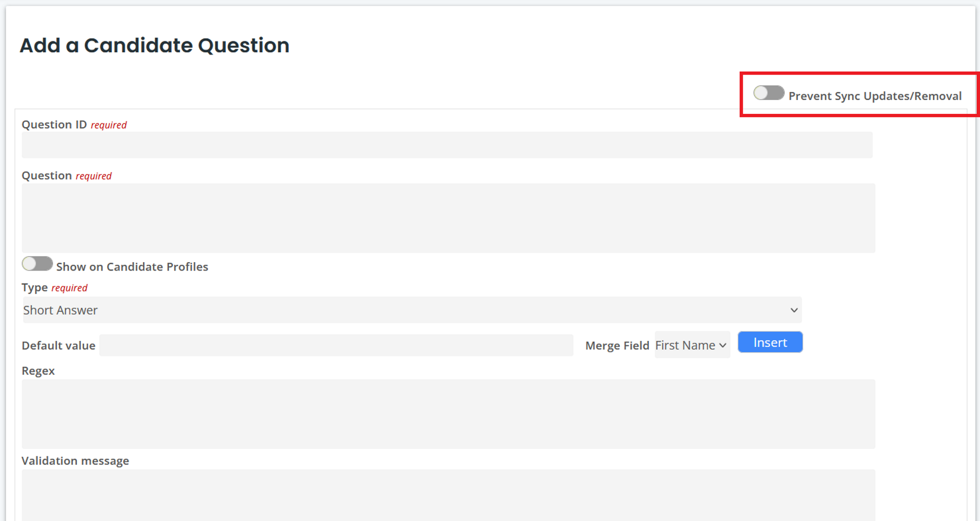
Task: Click the Merge Field label
Action: pos(617,346)
